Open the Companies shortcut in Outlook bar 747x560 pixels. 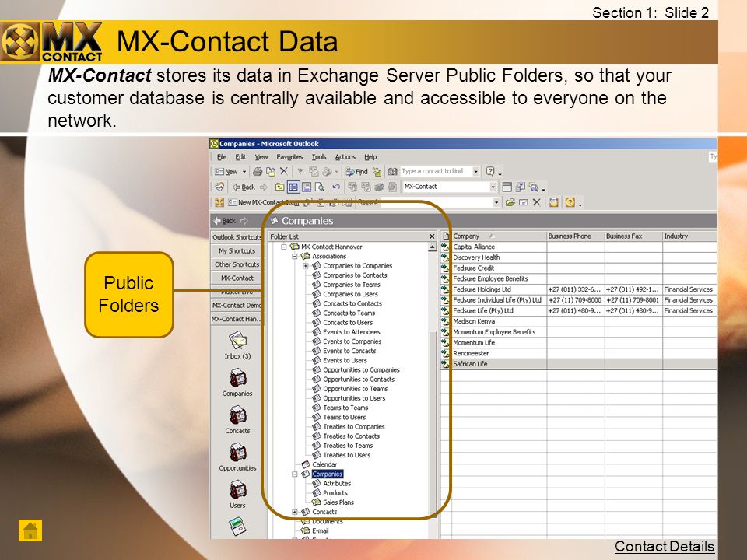pyautogui.click(x=237, y=378)
